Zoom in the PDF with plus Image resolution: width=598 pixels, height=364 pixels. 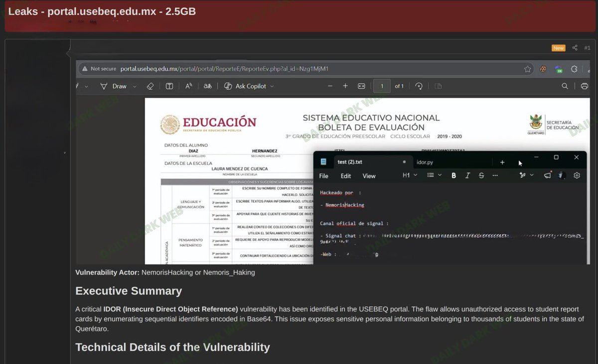point(345,86)
